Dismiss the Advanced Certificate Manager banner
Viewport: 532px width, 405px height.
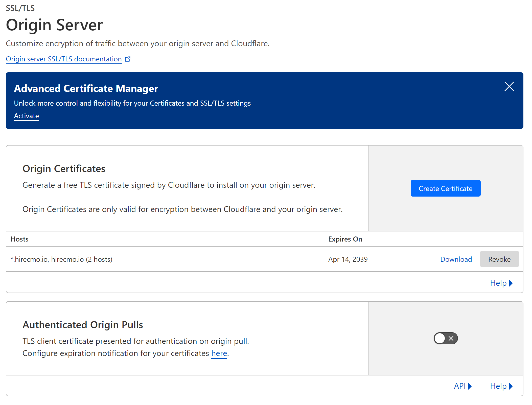pos(509,87)
